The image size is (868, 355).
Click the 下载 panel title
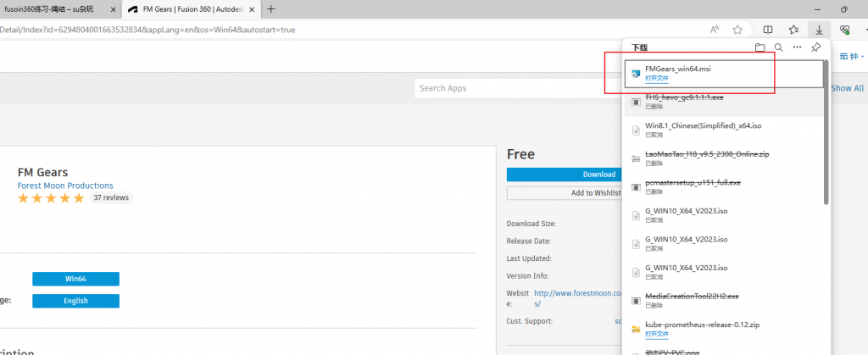pyautogui.click(x=639, y=47)
